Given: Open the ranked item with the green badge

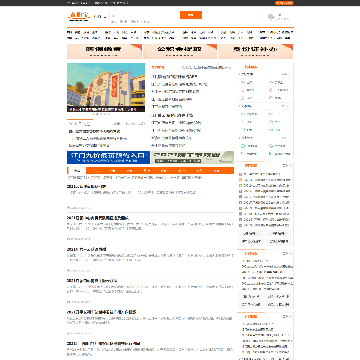Looking at the screenshot, I should click(264, 185).
